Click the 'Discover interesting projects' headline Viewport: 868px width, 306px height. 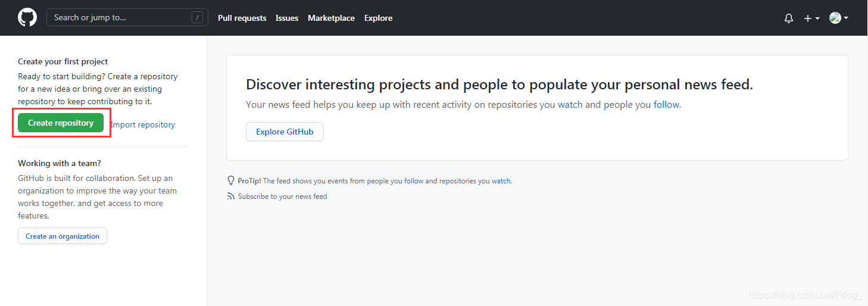click(x=499, y=85)
